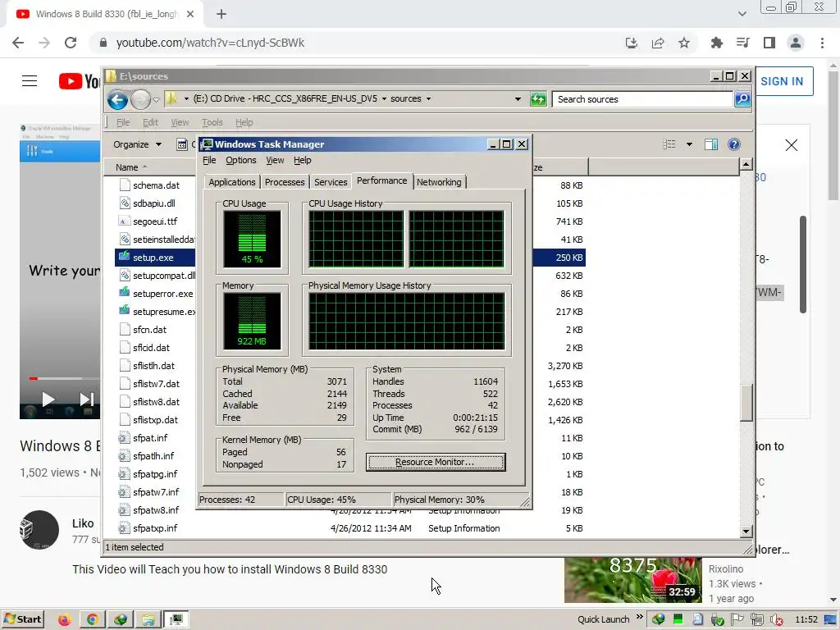Click Forward arrow in Explorer window
840x630 pixels.
[x=140, y=99]
